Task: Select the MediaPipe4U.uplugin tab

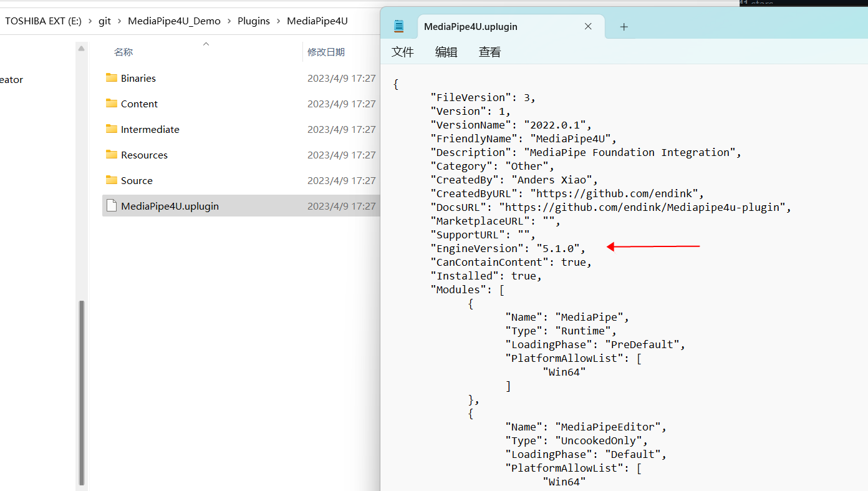Action: coord(471,26)
